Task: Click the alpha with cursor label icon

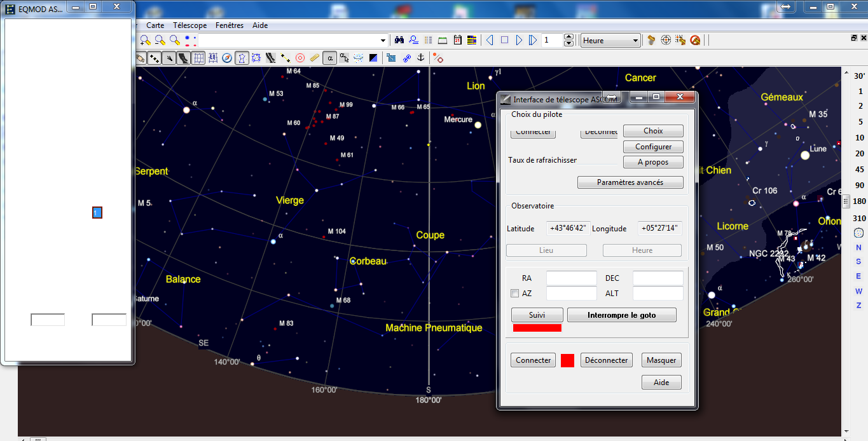Action: coord(344,58)
